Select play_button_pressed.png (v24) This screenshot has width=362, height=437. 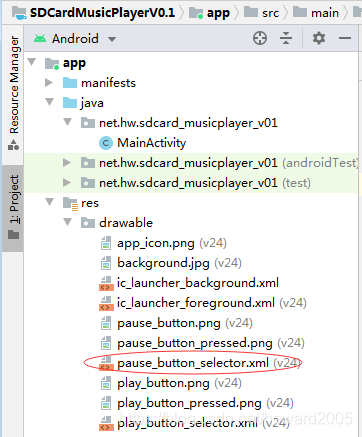tap(205, 403)
